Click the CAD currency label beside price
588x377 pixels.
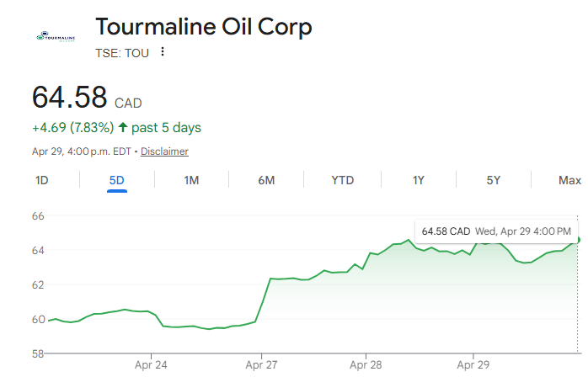tap(128, 103)
